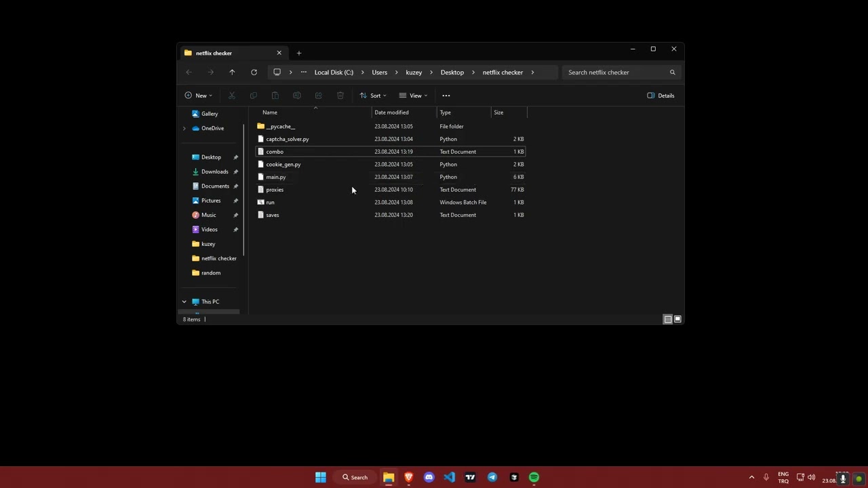868x488 pixels.
Task: Open the Windows Start menu
Action: pyautogui.click(x=321, y=477)
